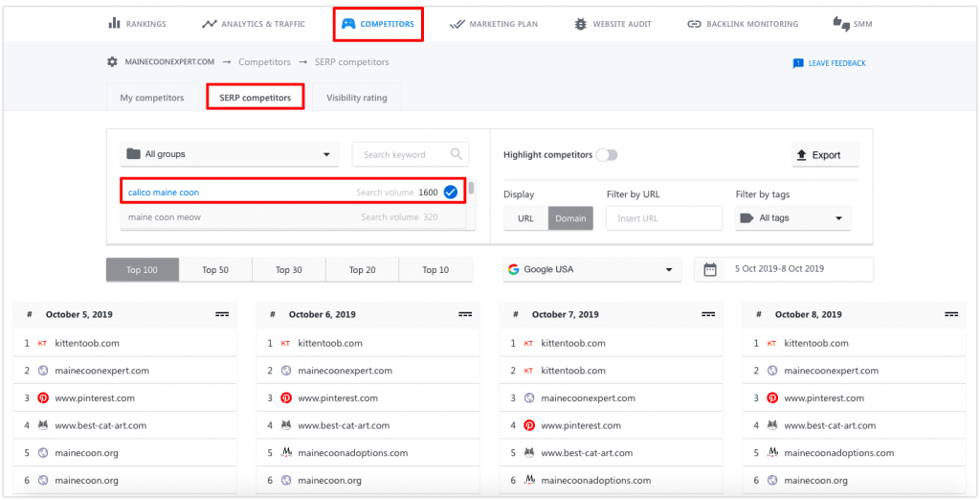Click the column menu icon for October 5, 2019
Screen dimensions: 980x500
(222, 314)
